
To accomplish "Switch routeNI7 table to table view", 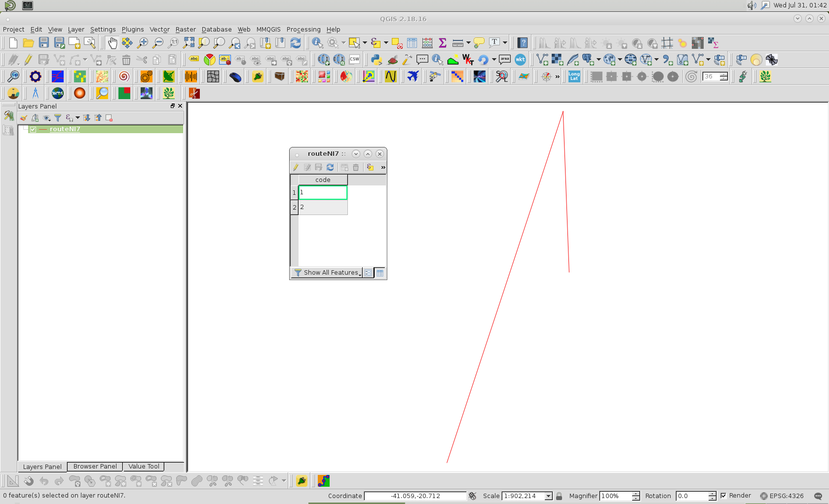I will pos(380,273).
